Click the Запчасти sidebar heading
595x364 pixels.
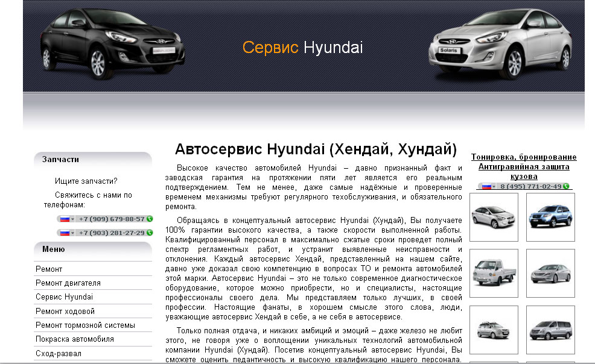60,160
